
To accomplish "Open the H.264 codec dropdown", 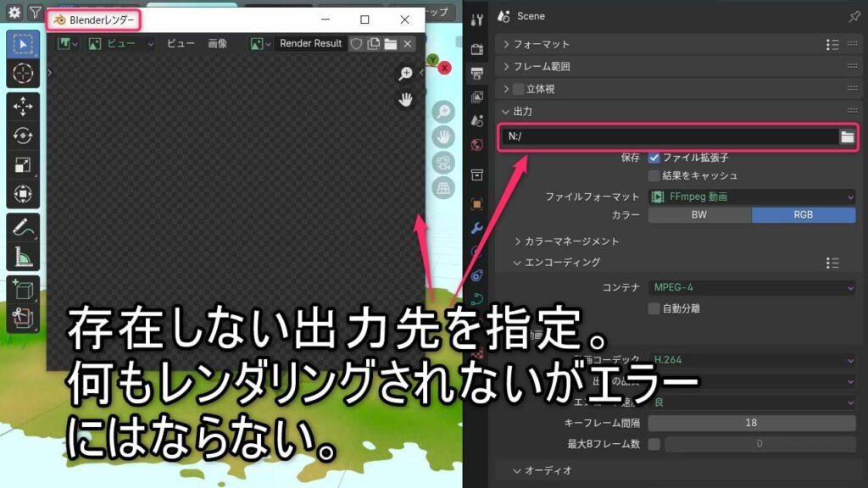I will pyautogui.click(x=752, y=360).
